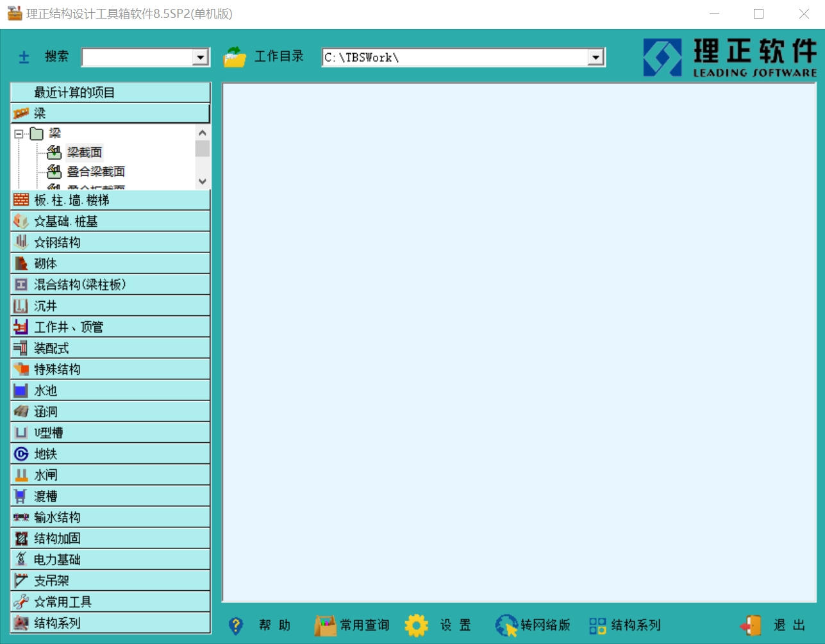Open the 水闸 category
825x644 pixels.
(110, 475)
